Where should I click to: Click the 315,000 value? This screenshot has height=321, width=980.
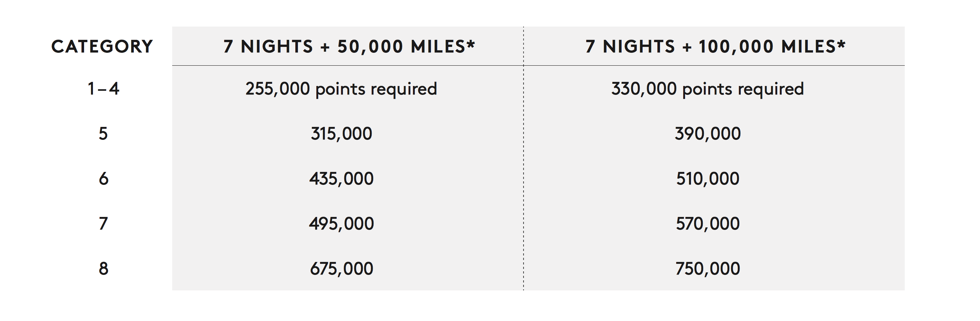(x=341, y=134)
